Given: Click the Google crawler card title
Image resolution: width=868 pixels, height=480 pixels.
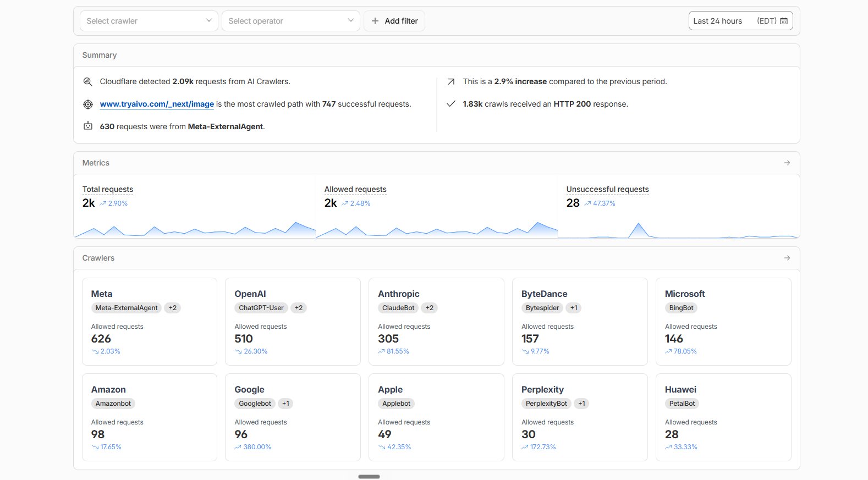Looking at the screenshot, I should 250,389.
